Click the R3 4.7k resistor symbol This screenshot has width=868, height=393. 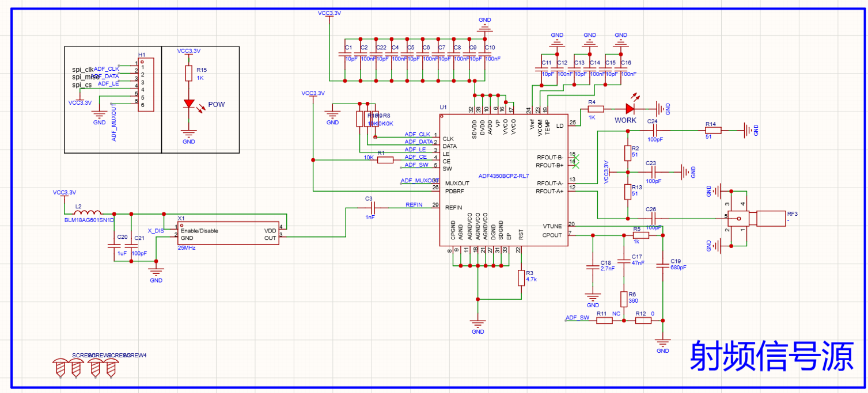(521, 278)
